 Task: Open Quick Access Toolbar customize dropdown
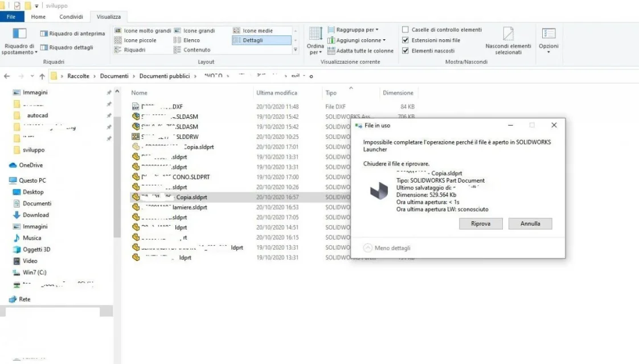click(x=36, y=6)
